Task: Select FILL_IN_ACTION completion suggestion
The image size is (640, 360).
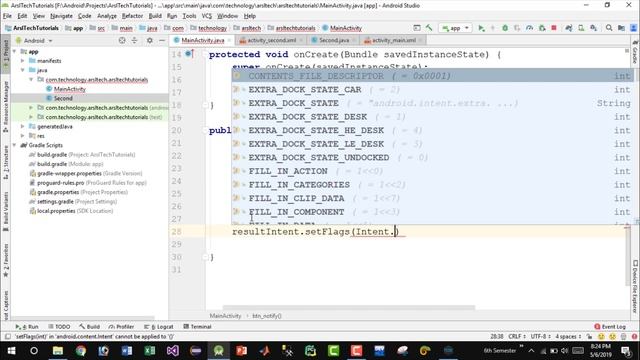Action: pyautogui.click(x=432, y=171)
